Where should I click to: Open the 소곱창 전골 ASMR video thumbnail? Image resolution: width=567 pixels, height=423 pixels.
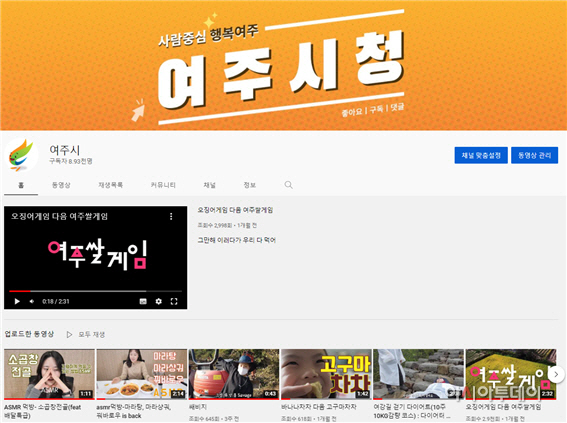pos(50,374)
